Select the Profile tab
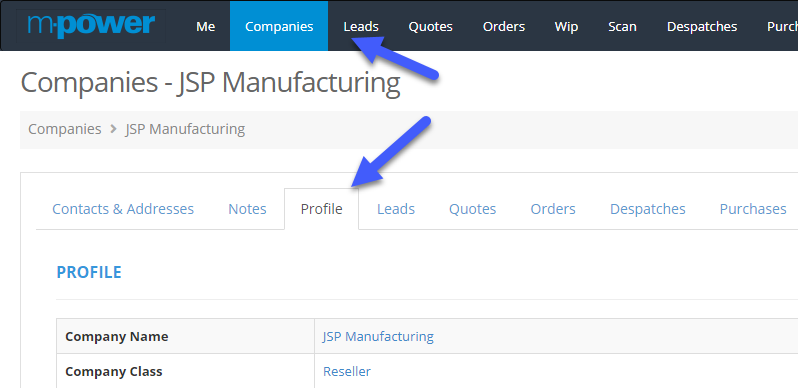This screenshot has width=798, height=388. point(322,209)
